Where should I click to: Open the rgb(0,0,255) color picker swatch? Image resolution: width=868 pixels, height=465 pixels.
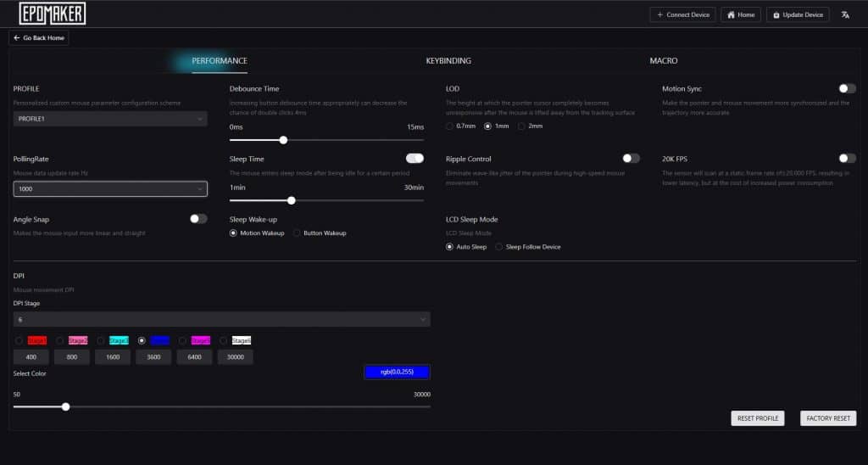click(397, 372)
